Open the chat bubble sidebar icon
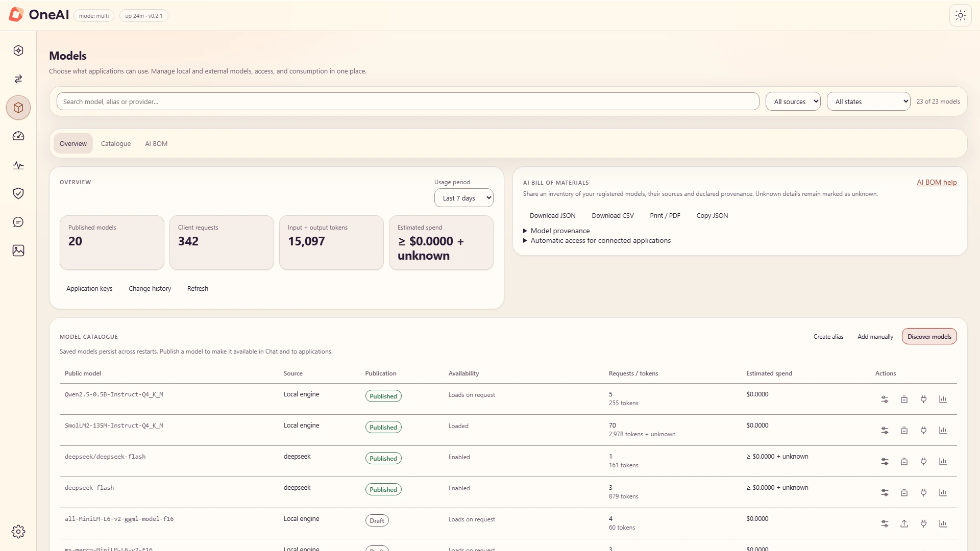The image size is (980, 551). tap(18, 222)
